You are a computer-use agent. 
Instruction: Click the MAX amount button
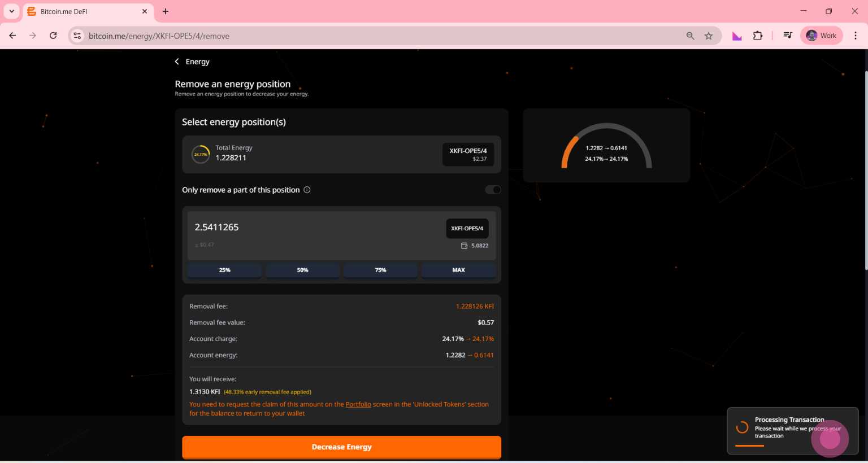[458, 270]
